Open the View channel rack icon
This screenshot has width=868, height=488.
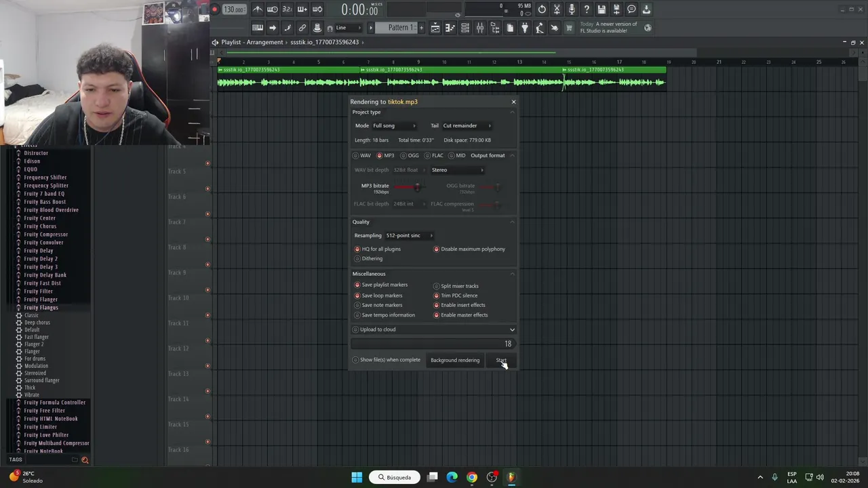465,28
